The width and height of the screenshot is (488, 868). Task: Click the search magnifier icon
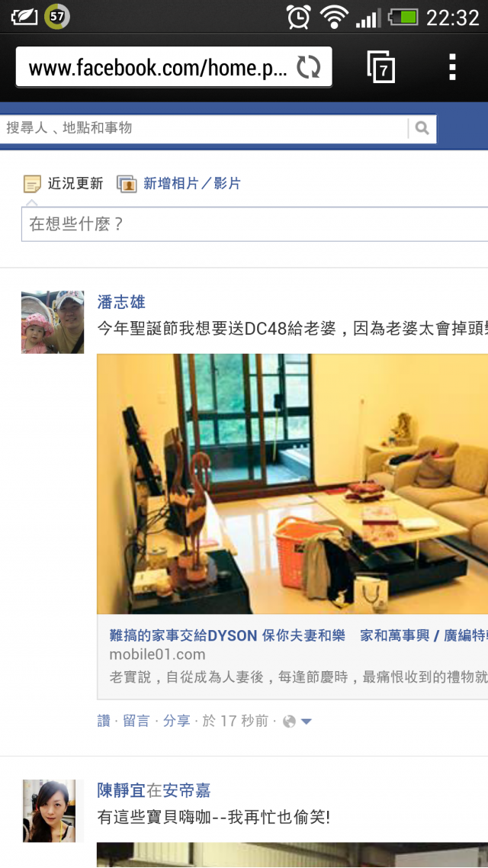(x=422, y=128)
